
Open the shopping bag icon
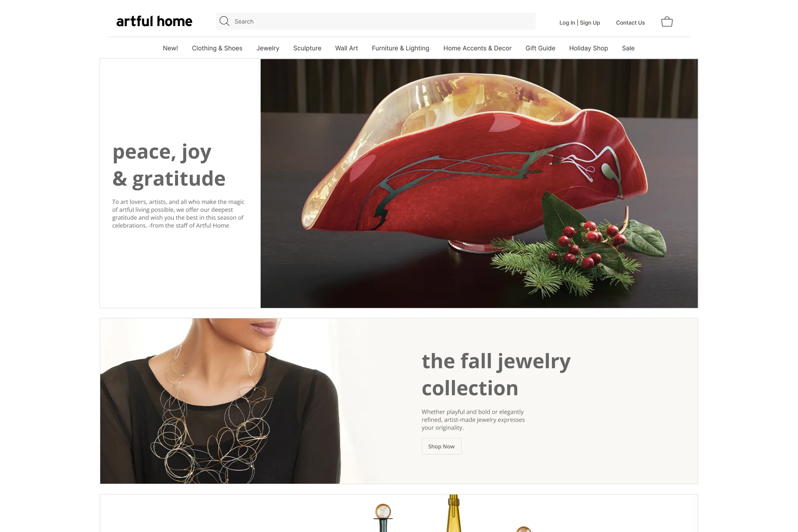tap(667, 21)
